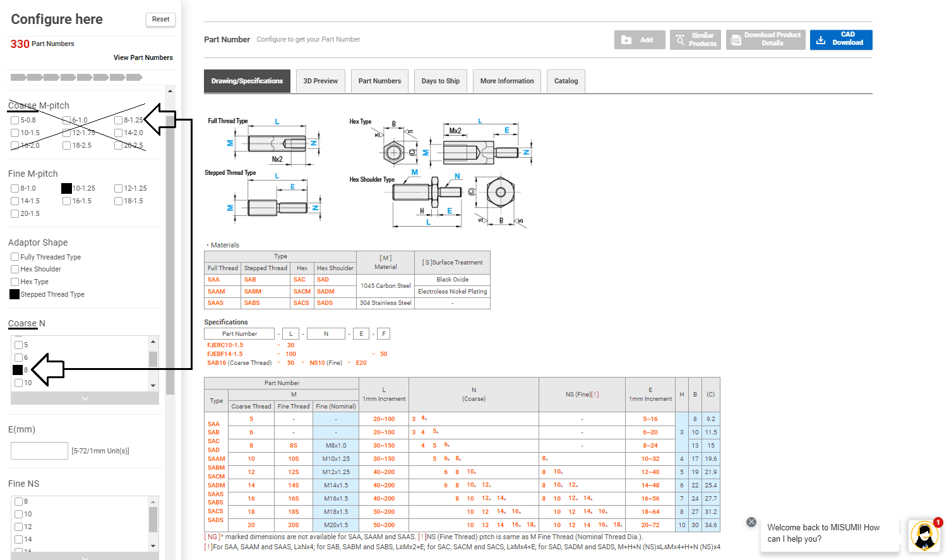The image size is (949, 560).
Task: Check Fine M-pitch 8-1.0
Action: pos(15,188)
